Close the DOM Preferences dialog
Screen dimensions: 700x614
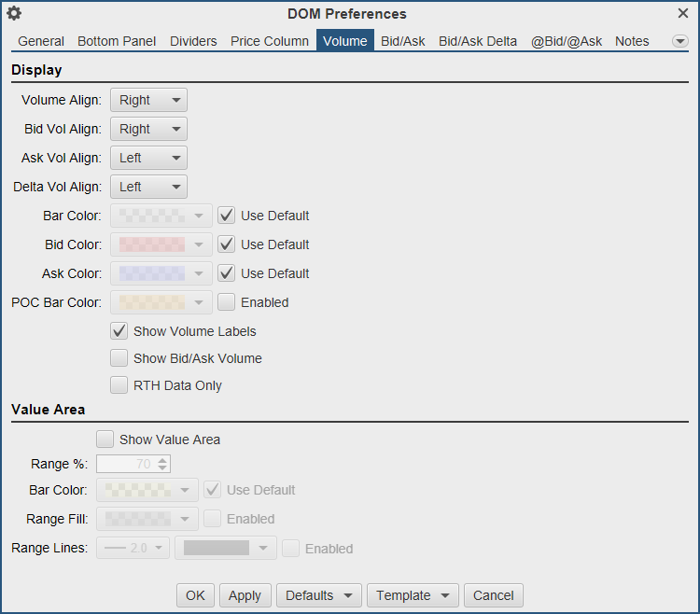pos(682,14)
